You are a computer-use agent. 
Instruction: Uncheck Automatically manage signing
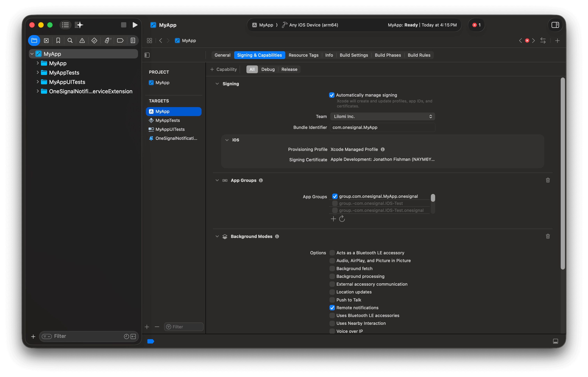pos(332,95)
